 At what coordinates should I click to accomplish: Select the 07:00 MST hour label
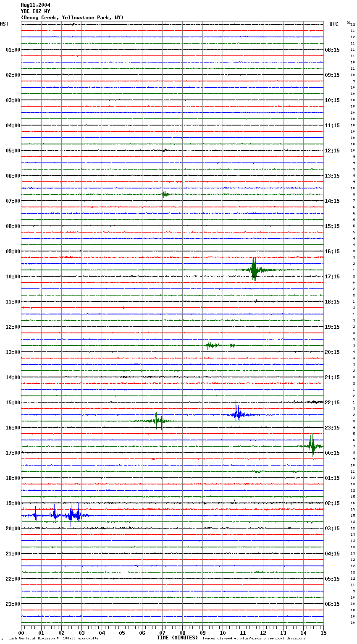pos(13,201)
